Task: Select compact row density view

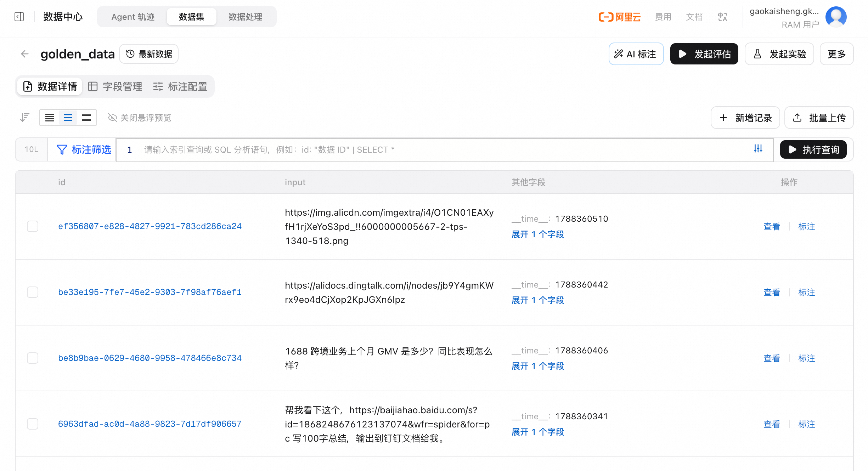Action: tap(50, 118)
